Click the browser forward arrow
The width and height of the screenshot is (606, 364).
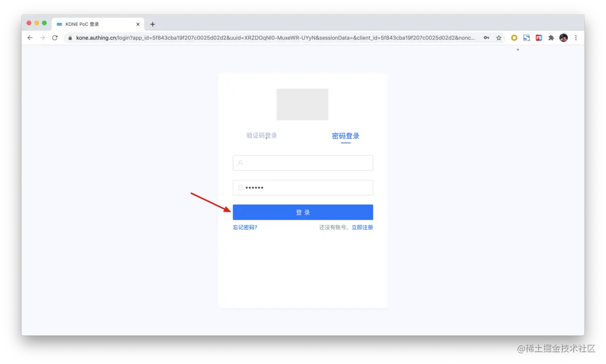click(x=43, y=38)
